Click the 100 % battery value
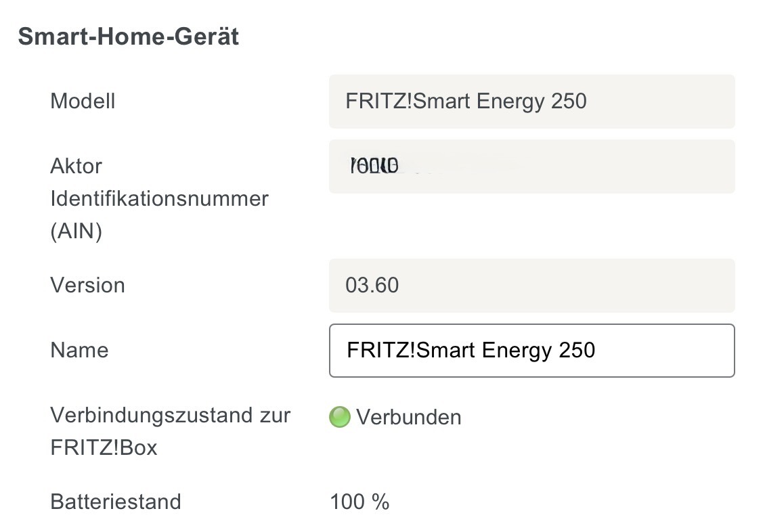The height and width of the screenshot is (532, 765). coord(359,502)
